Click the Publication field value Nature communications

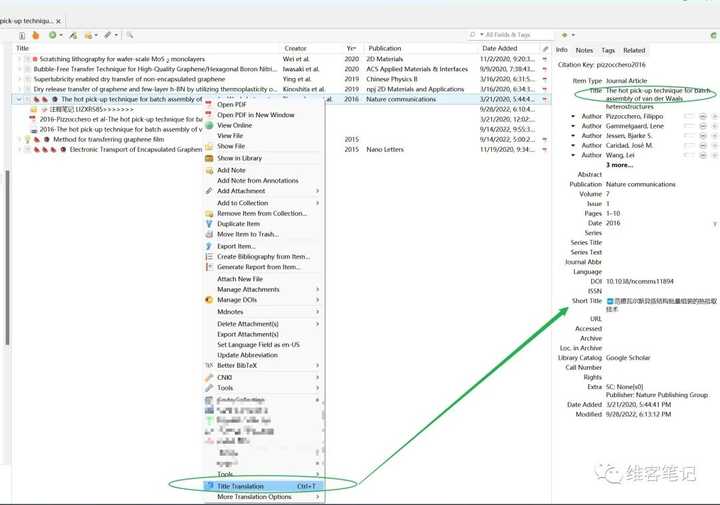(x=641, y=185)
